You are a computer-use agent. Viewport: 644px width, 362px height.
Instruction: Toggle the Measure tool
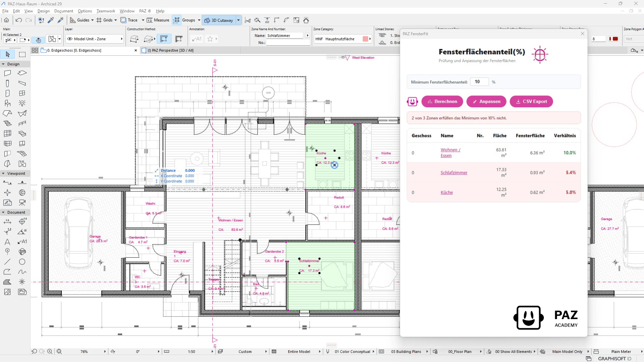pos(158,20)
